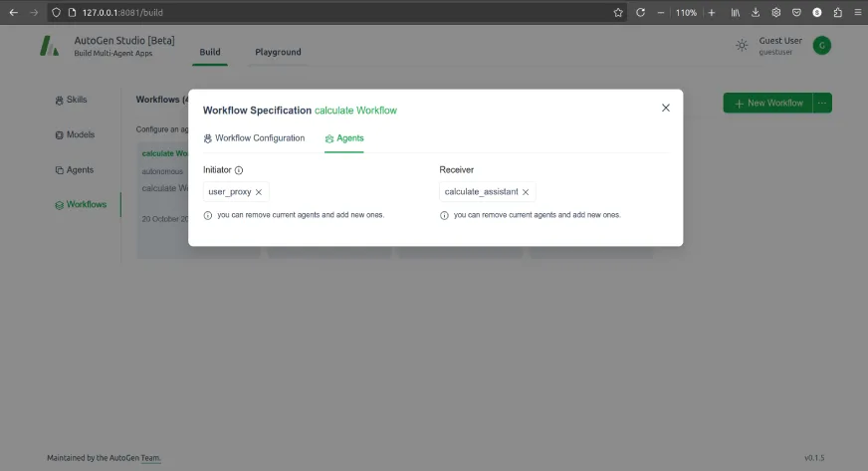Go forward in browser
Viewport: 868px width, 471px height.
point(34,12)
